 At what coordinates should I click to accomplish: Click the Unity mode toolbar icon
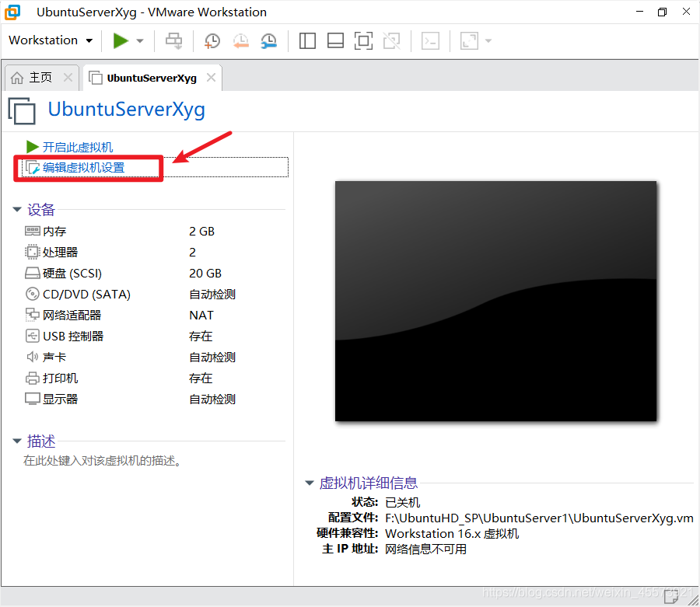(391, 40)
